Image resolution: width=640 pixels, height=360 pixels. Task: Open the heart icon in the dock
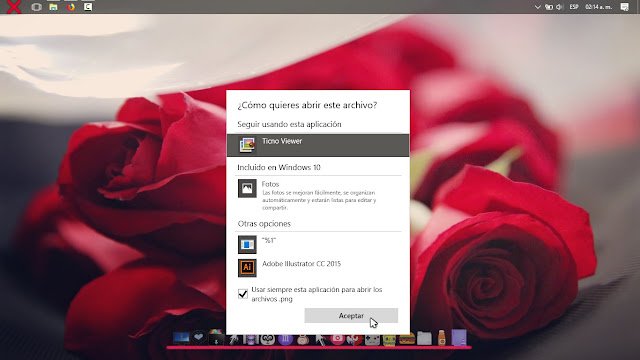[198, 338]
